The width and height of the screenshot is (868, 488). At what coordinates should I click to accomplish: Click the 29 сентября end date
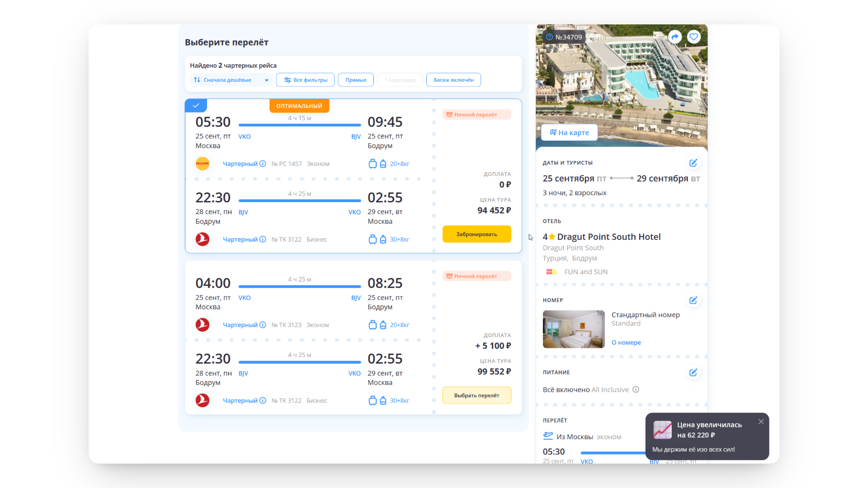pos(662,178)
